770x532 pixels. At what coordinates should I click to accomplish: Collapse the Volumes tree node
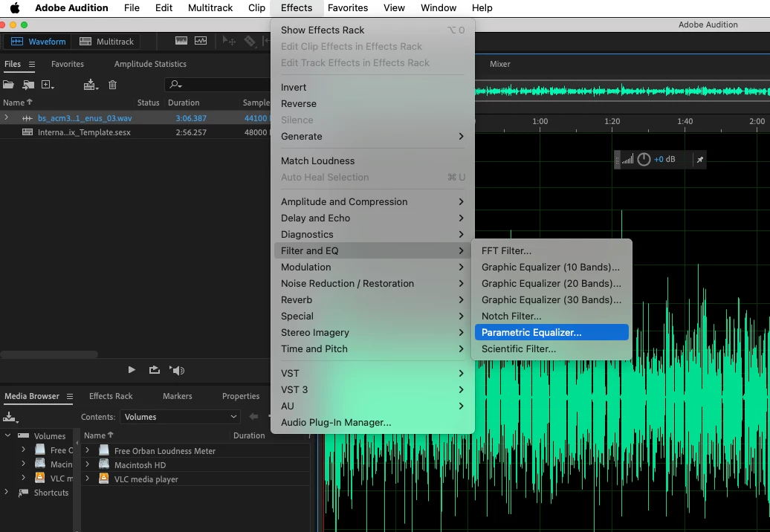pyautogui.click(x=7, y=435)
